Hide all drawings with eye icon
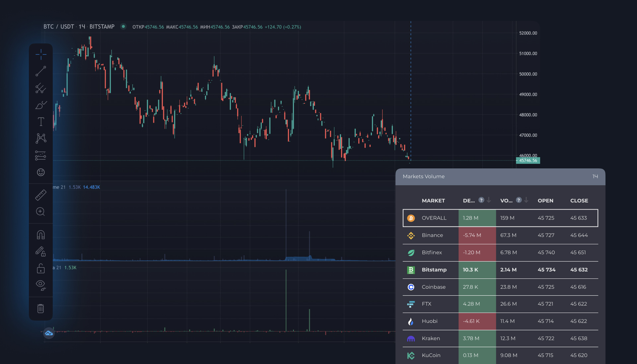 (41, 285)
